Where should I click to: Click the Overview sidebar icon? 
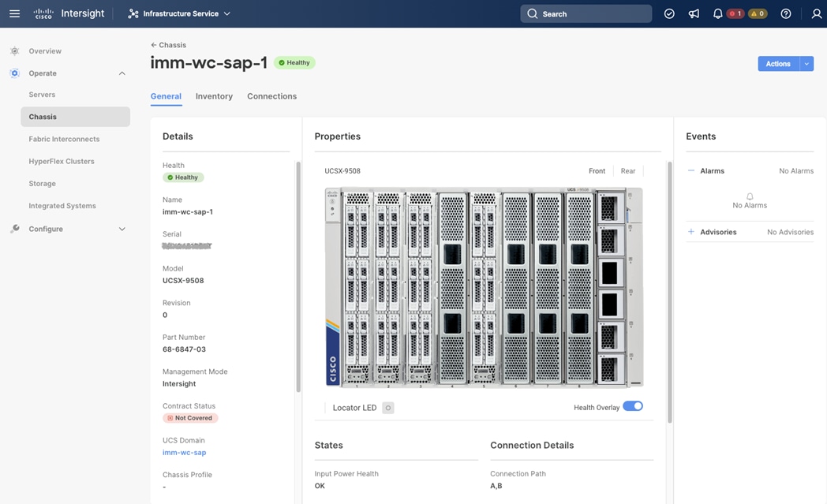(15, 51)
